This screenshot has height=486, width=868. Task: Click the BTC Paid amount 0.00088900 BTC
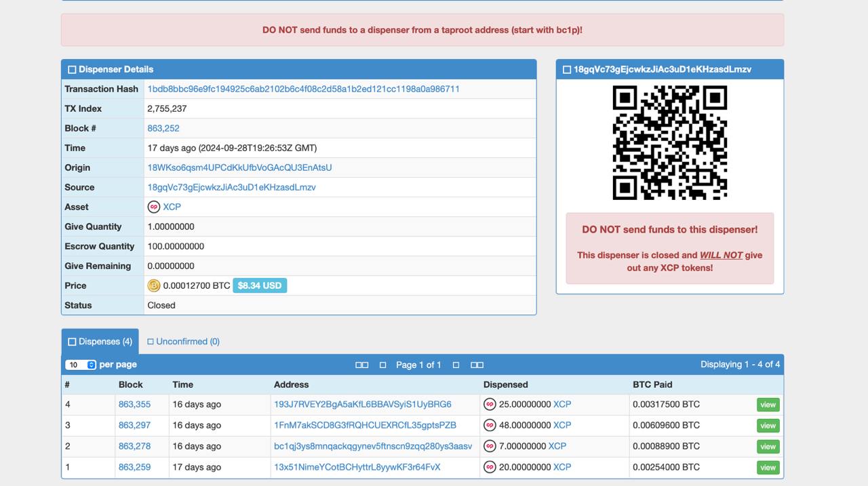tap(666, 446)
